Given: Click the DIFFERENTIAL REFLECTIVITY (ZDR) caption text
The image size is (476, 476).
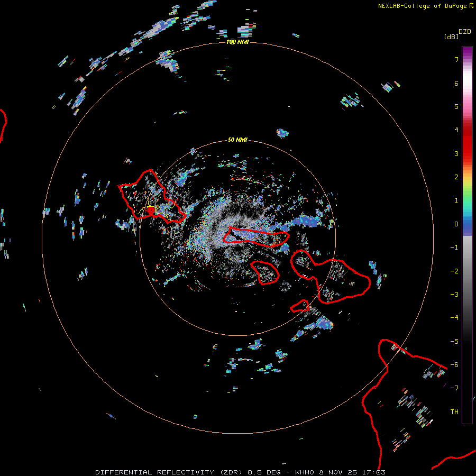Looking at the screenshot, I should pyautogui.click(x=169, y=472).
